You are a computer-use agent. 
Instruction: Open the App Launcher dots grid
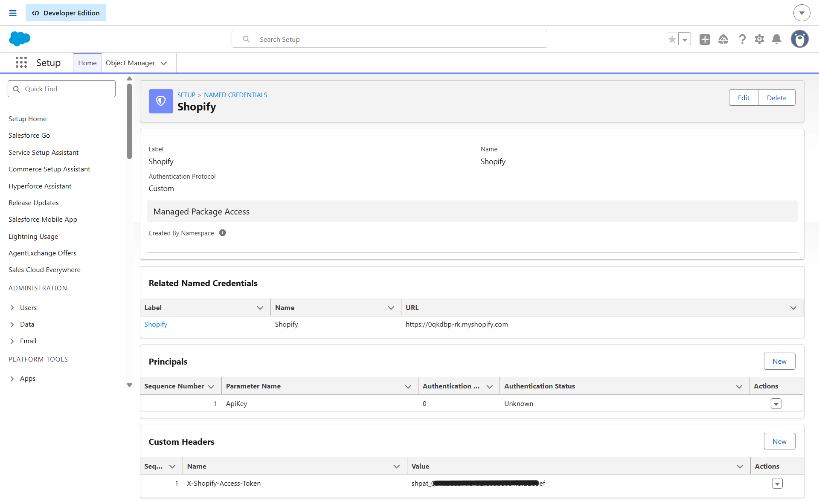click(x=21, y=63)
